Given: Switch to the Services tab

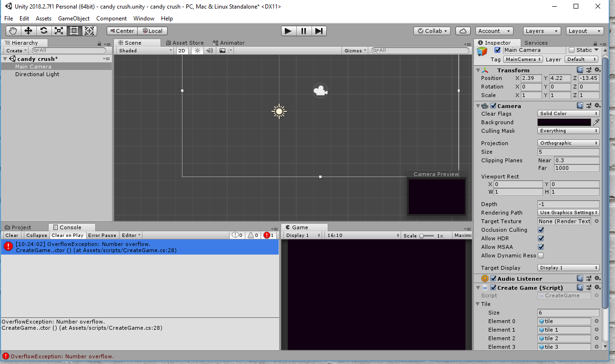Looking at the screenshot, I should [536, 43].
